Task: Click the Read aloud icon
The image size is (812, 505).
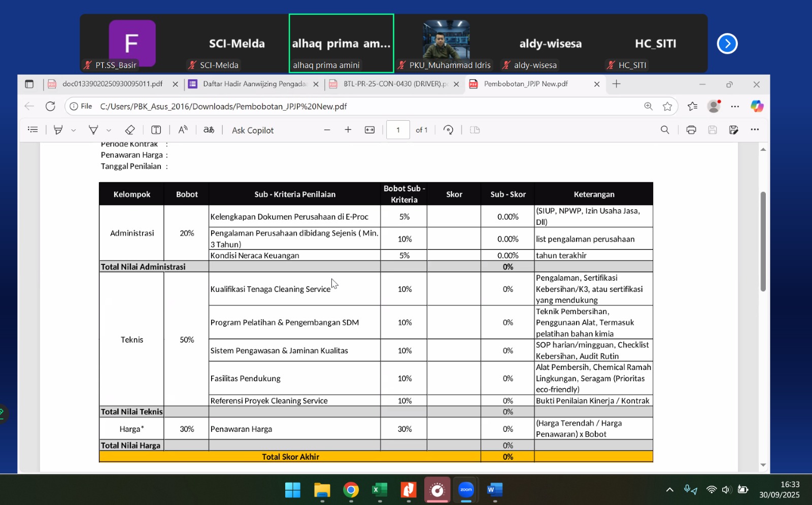Action: click(x=183, y=130)
